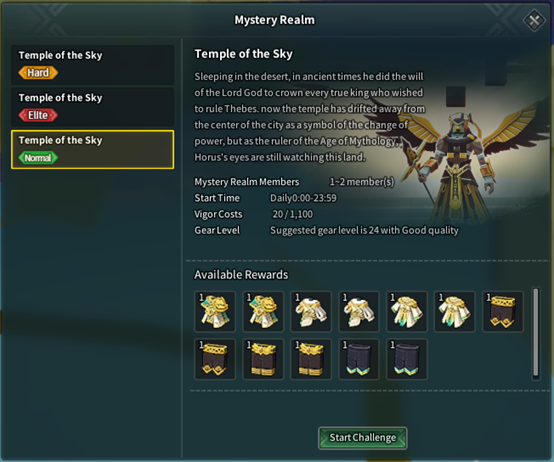Choose Temple of the Sky Hard difficulty
The image size is (554, 462).
click(93, 65)
